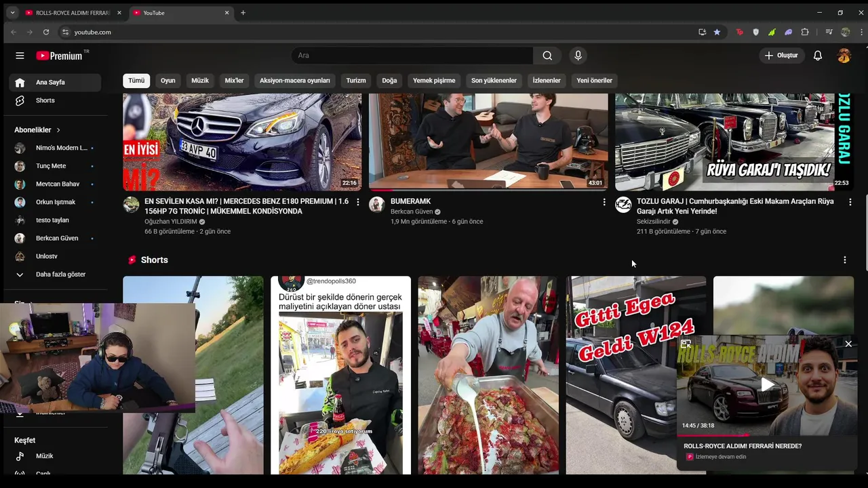Bookmark page with the star icon

point(717,32)
